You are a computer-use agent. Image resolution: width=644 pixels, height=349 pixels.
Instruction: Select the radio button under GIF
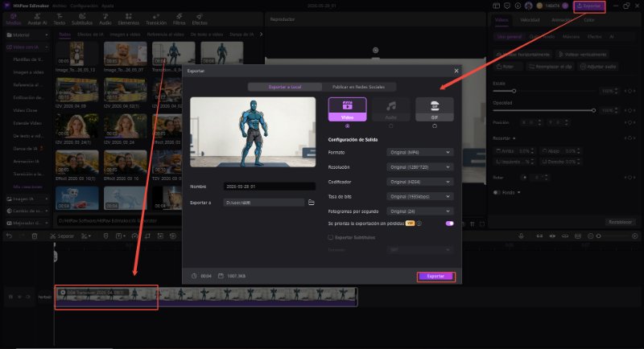tap(435, 126)
